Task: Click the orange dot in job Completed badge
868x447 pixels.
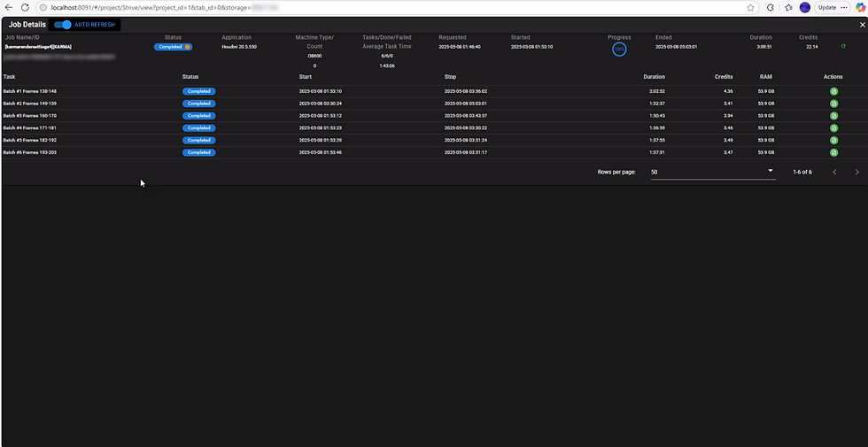Action: [188, 47]
